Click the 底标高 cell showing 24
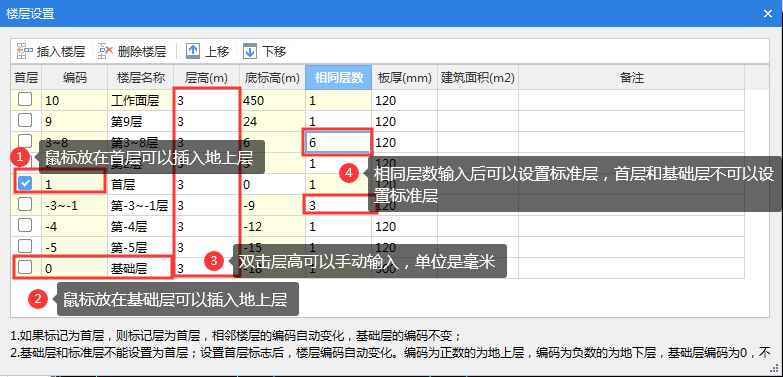783x377 pixels. point(272,121)
